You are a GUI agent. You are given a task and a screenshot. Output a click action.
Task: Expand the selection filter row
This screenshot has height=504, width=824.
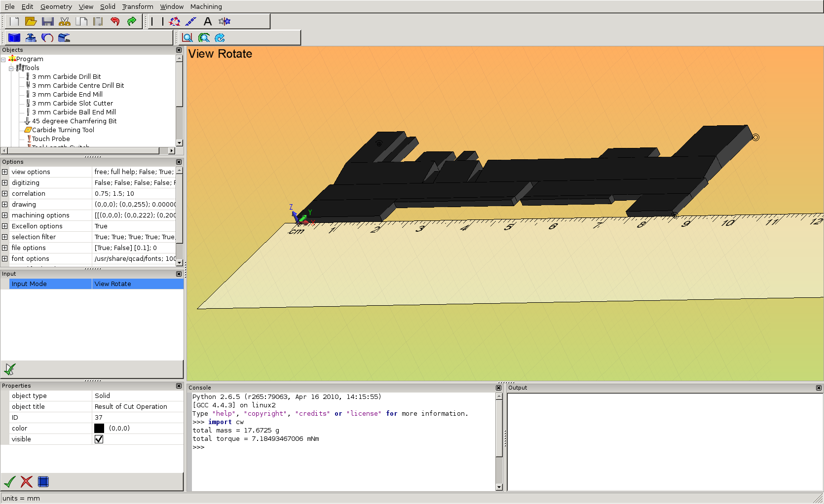coord(5,237)
